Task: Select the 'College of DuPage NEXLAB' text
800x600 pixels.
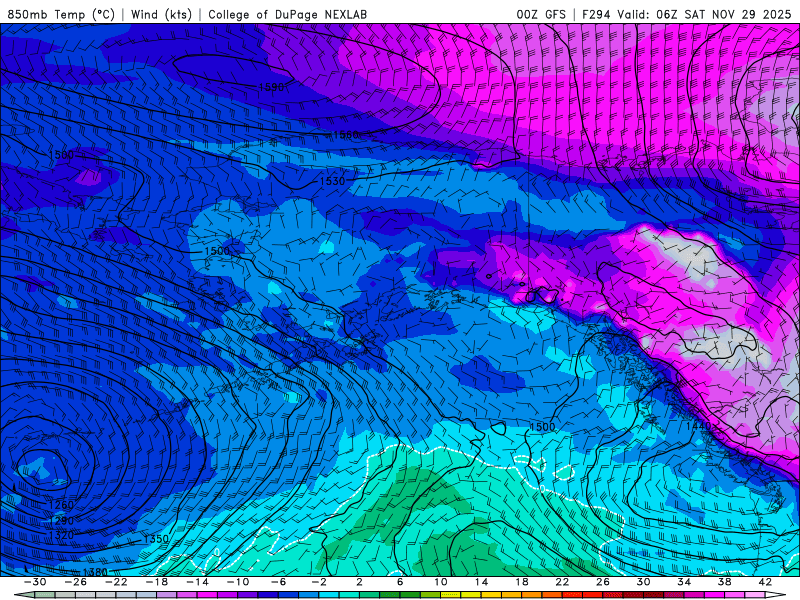Action: coord(287,14)
